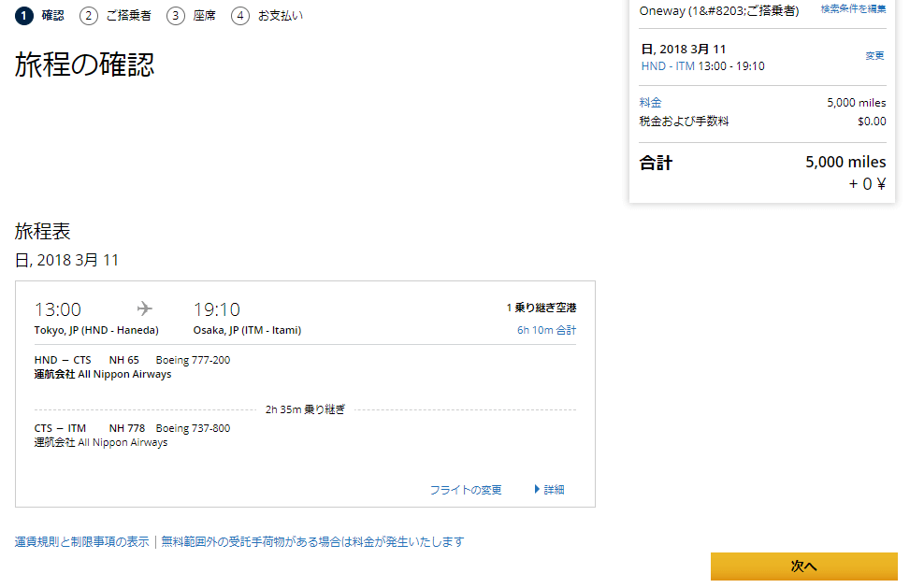Image resolution: width=910 pixels, height=588 pixels.
Task: Click the airplane icon between flight times
Action: (x=144, y=309)
